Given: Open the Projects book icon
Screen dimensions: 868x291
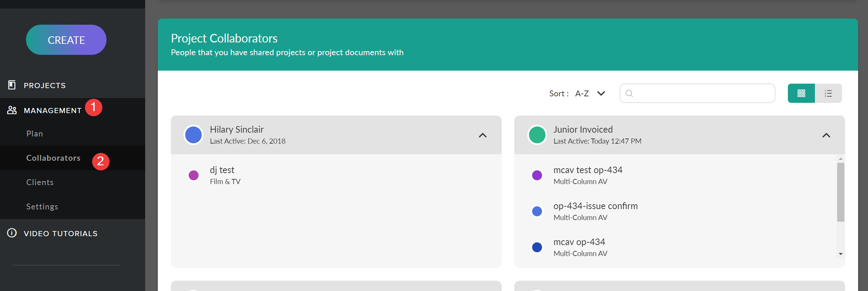Looking at the screenshot, I should [12, 85].
